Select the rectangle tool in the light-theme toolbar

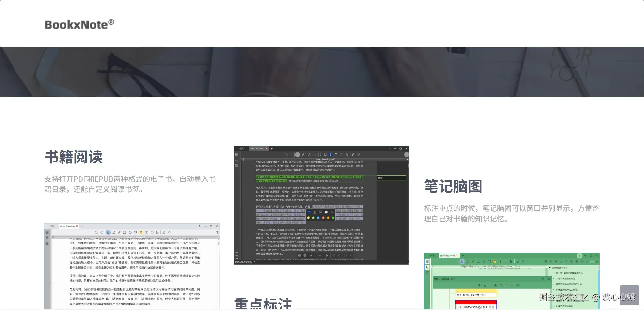click(124, 233)
